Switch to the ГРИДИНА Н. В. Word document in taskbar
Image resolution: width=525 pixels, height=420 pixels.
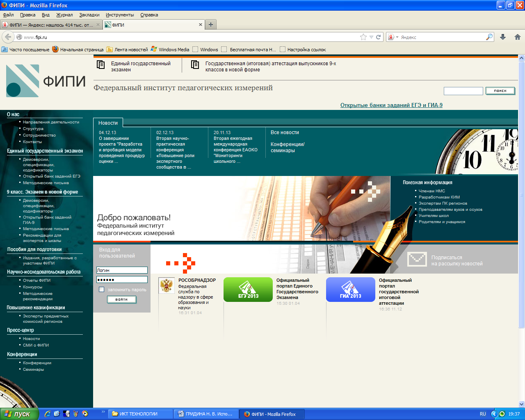pyautogui.click(x=205, y=414)
